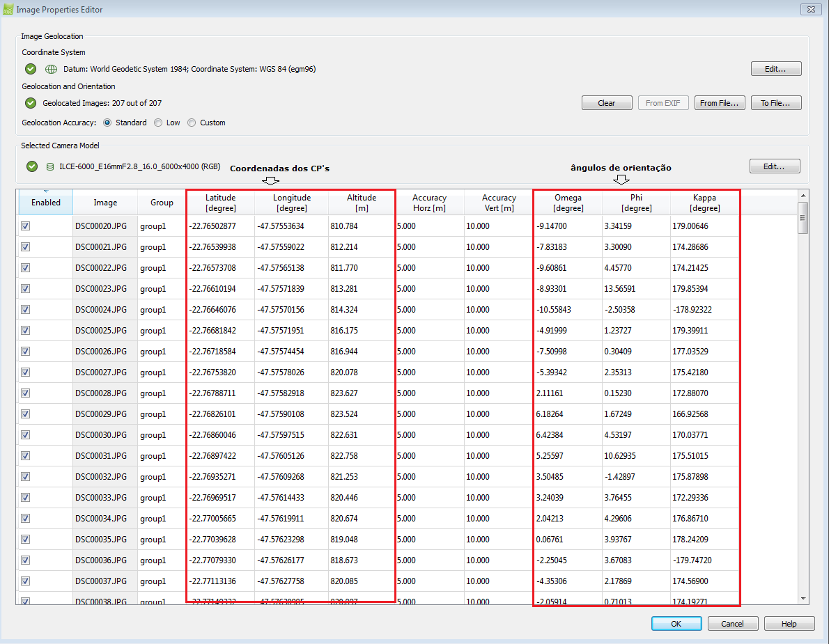Select Low geolocation accuracy
This screenshot has height=644, width=829.
click(158, 123)
